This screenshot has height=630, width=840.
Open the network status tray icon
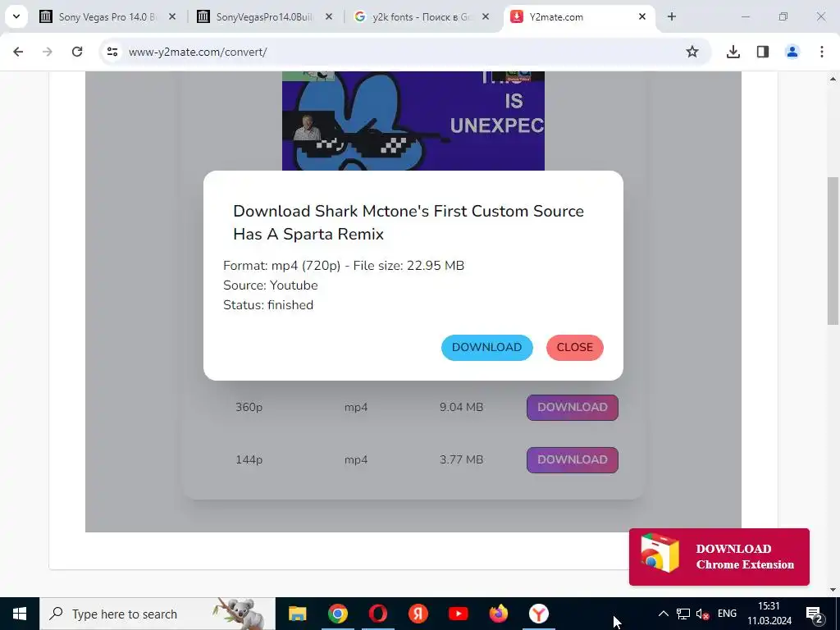coord(683,614)
